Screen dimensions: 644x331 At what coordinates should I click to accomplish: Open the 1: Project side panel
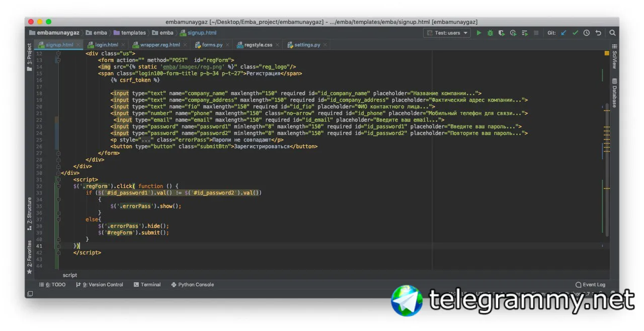tap(29, 56)
